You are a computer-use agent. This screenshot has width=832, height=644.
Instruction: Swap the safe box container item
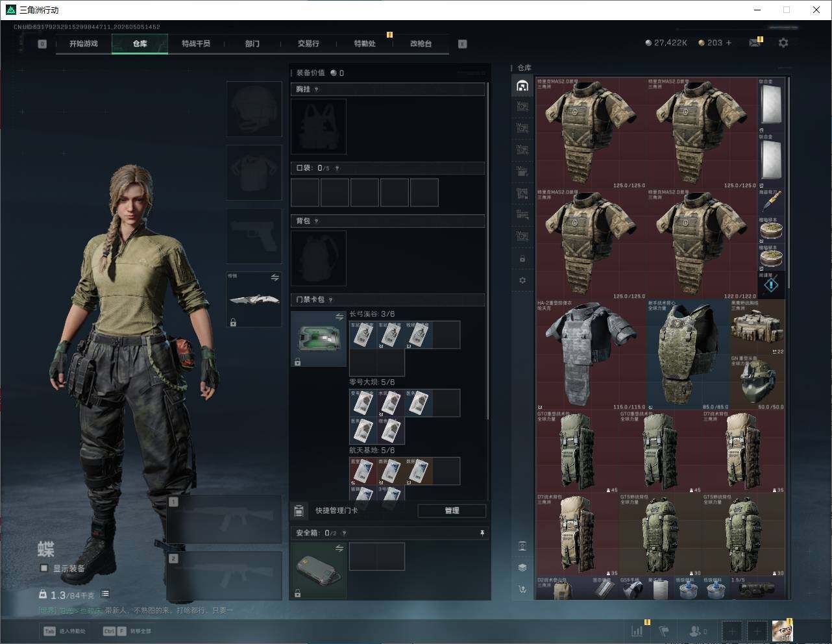click(x=339, y=549)
